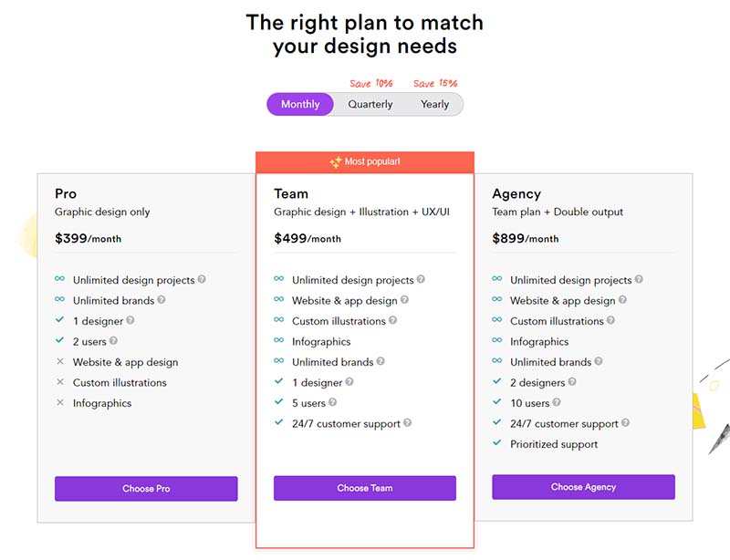Click the Choose Team button
730x560 pixels.
pyautogui.click(x=365, y=488)
